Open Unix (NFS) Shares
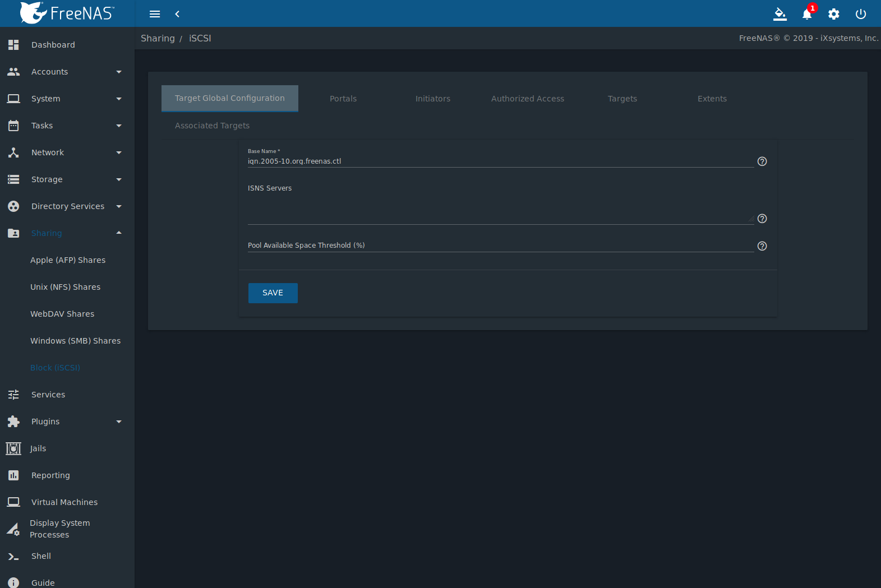Screen dimensions: 881x588 (66, 287)
